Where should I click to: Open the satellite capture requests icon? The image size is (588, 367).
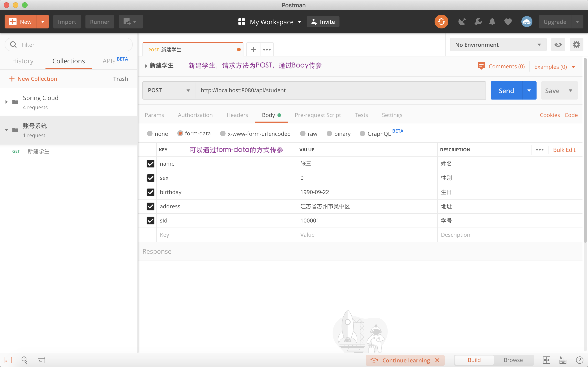[x=462, y=22]
